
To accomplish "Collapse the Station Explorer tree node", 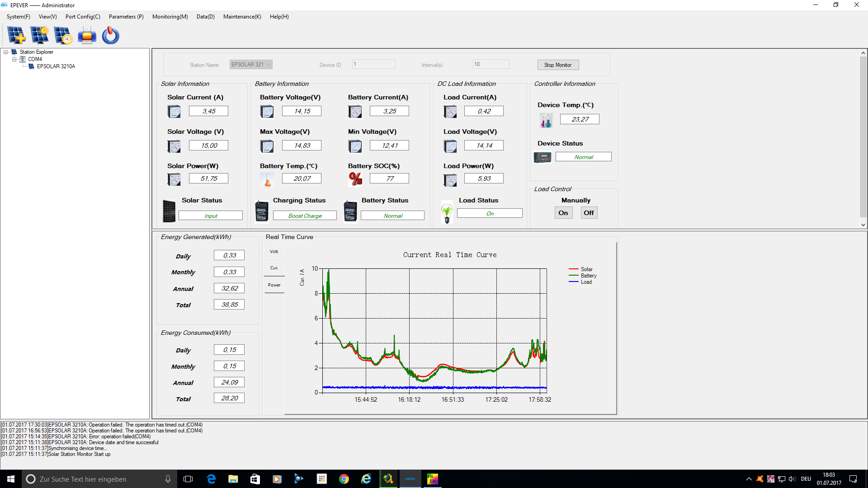I will pyautogui.click(x=6, y=52).
